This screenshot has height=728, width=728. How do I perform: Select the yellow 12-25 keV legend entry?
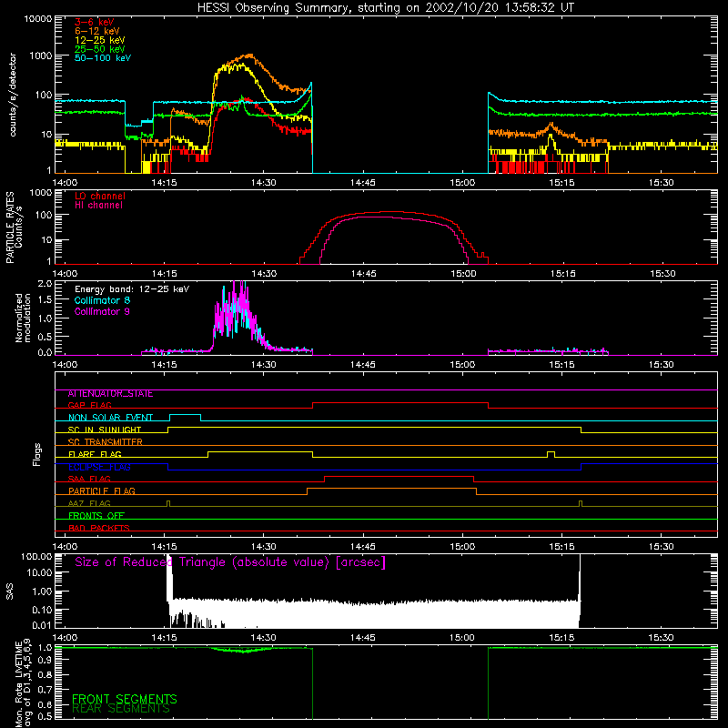pos(100,40)
